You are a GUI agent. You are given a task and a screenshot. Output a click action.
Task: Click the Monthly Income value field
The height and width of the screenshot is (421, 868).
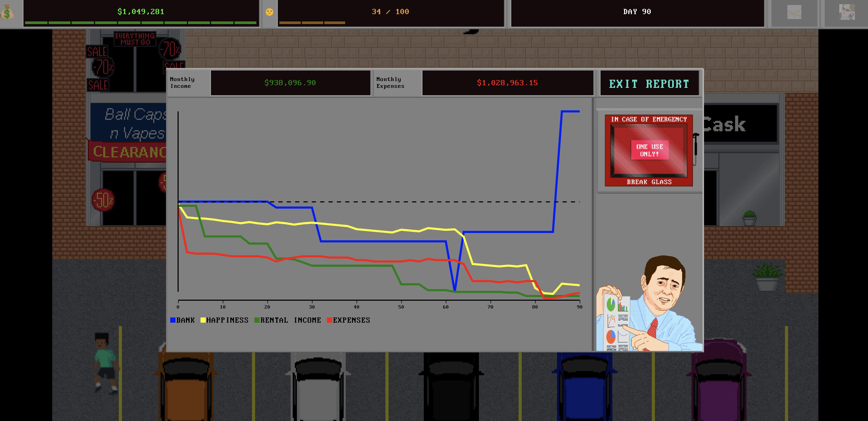coord(290,83)
